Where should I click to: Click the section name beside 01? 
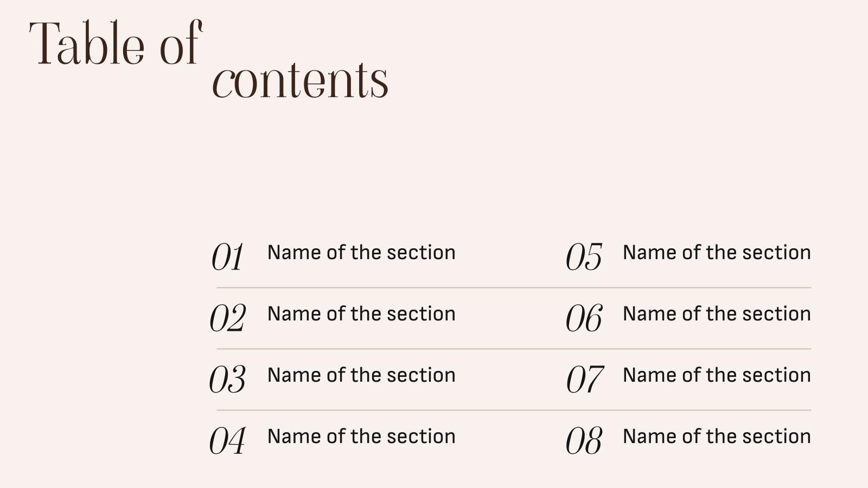pos(361,253)
